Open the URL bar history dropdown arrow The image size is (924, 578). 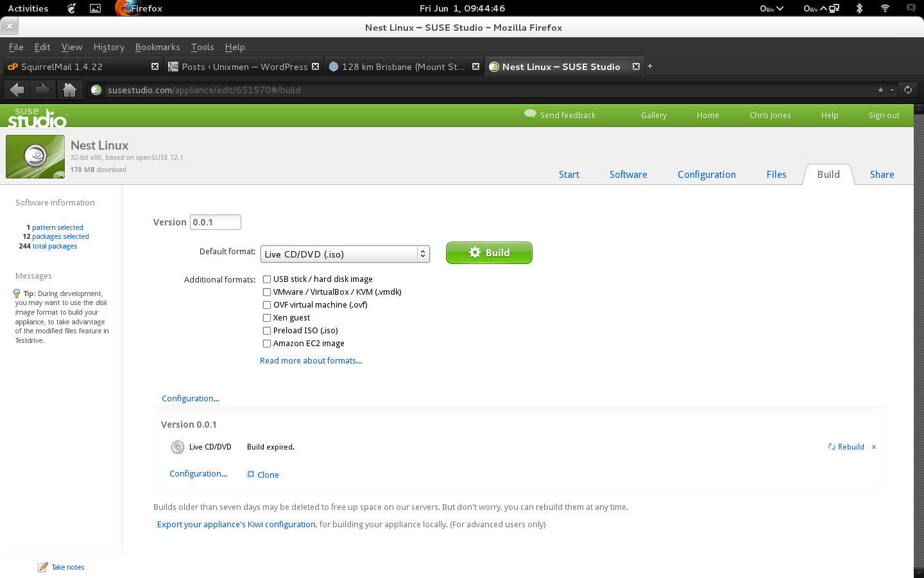892,90
